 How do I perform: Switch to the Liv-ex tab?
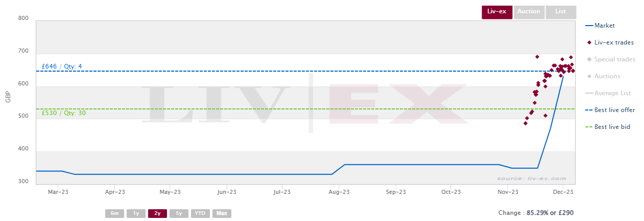(497, 12)
